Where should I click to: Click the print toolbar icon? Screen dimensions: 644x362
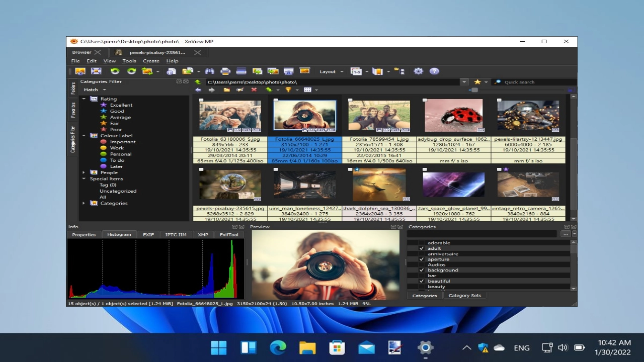pyautogui.click(x=225, y=71)
